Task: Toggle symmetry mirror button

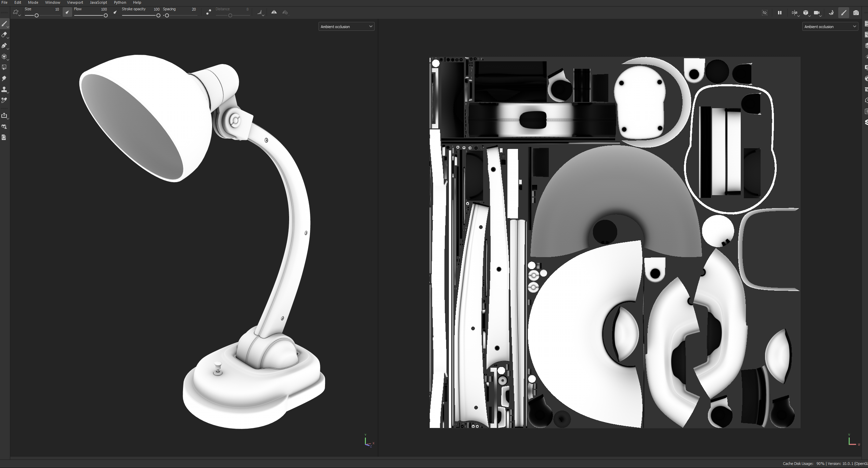Action: coord(274,12)
